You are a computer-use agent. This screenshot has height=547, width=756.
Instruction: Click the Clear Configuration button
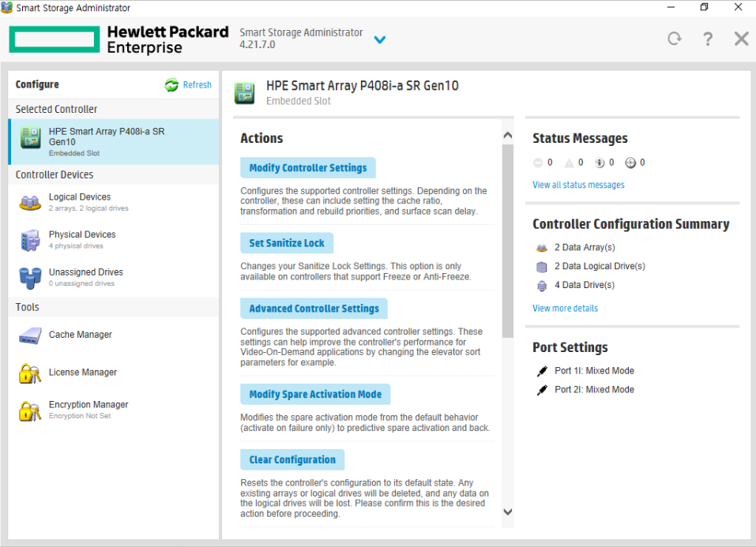(292, 459)
